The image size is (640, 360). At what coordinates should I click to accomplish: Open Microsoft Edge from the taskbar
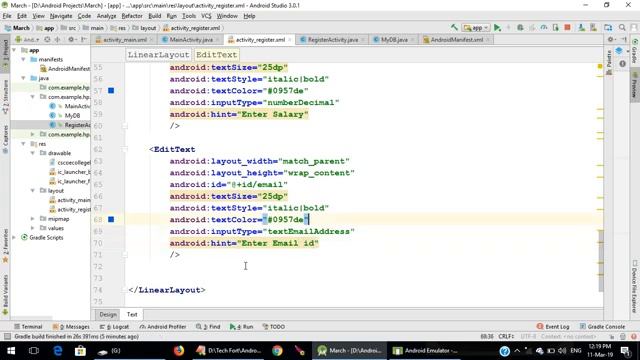[x=58, y=351]
